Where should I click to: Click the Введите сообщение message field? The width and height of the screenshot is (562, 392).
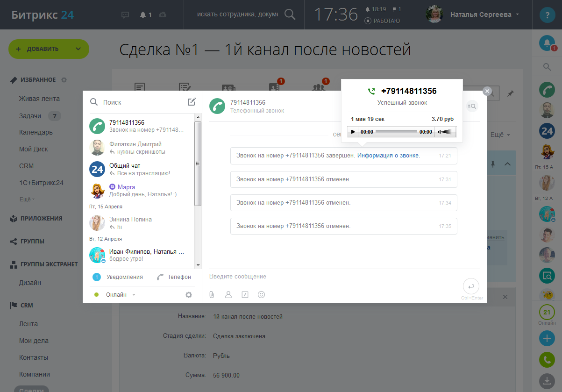tap(327, 277)
